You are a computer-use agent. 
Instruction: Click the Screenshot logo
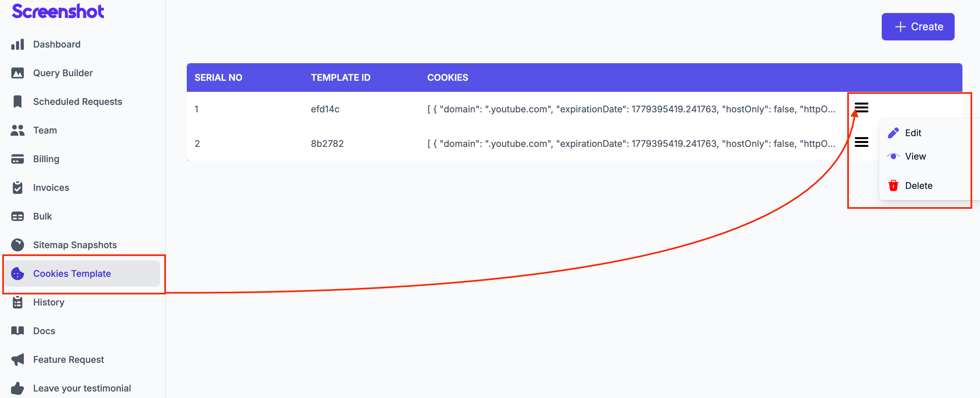pyautogui.click(x=58, y=11)
